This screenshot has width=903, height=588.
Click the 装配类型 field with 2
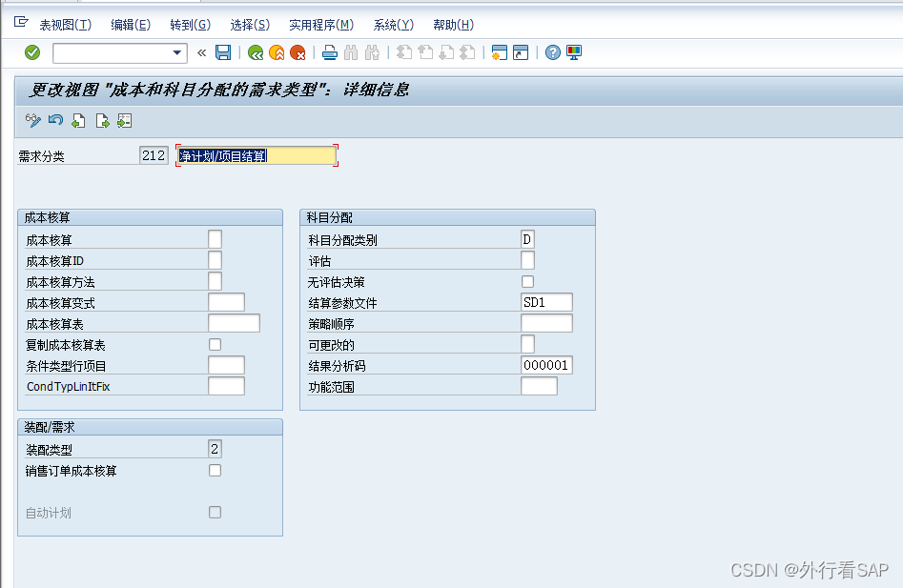(x=215, y=449)
